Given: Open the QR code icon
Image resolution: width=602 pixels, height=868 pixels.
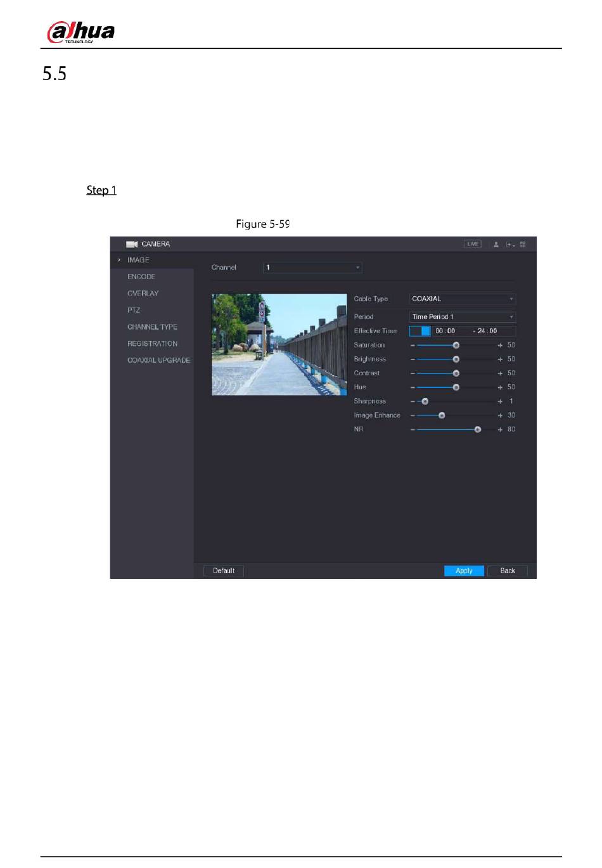Looking at the screenshot, I should (x=523, y=244).
